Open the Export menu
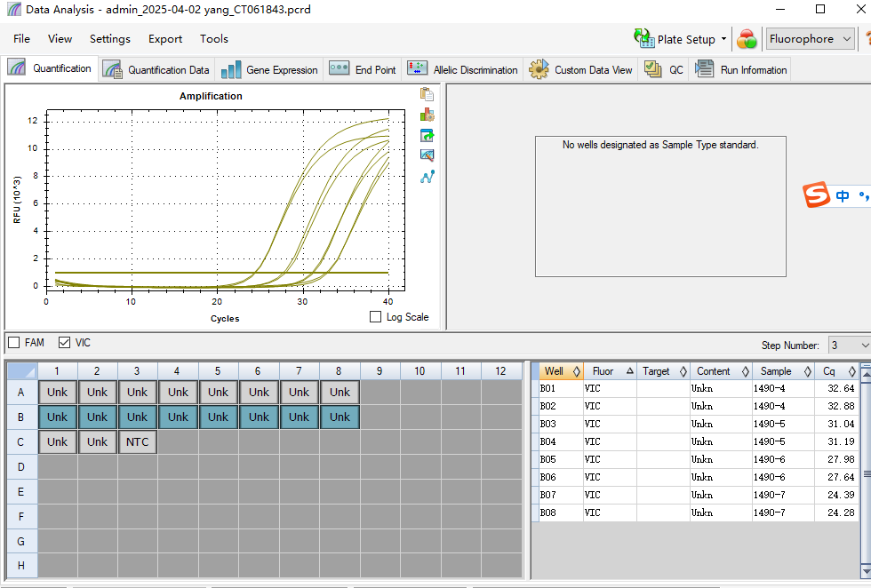Image resolution: width=871 pixels, height=588 pixels. click(x=165, y=39)
